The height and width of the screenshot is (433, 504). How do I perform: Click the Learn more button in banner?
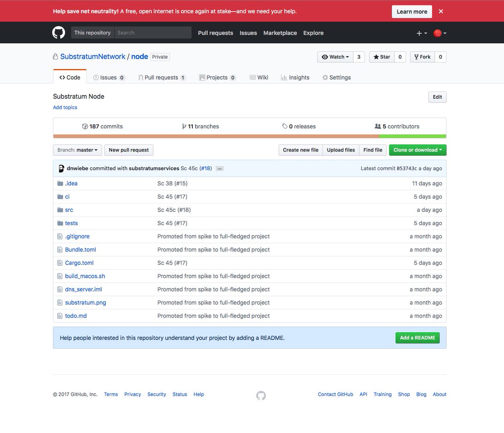point(412,11)
